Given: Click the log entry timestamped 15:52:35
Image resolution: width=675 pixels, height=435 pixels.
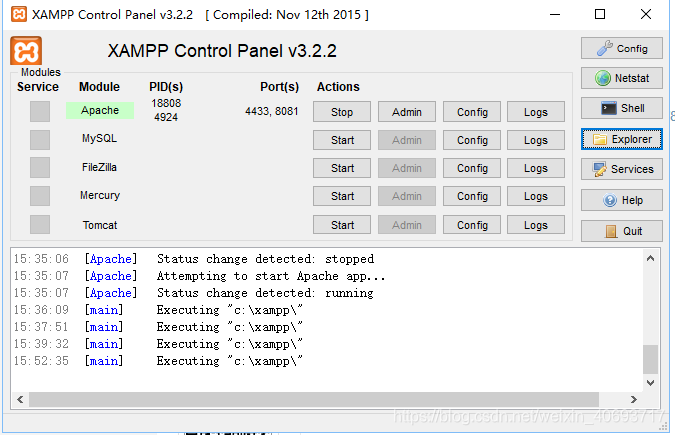Looking at the screenshot, I should 158,361.
